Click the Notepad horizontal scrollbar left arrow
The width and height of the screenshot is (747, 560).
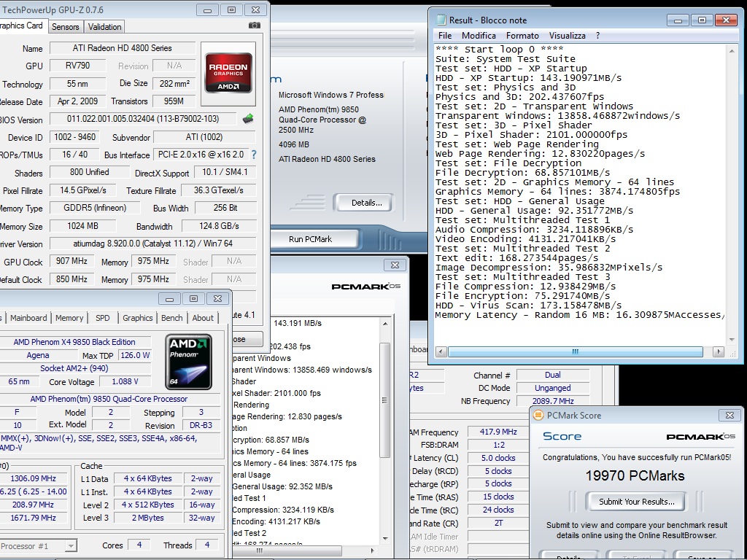441,352
